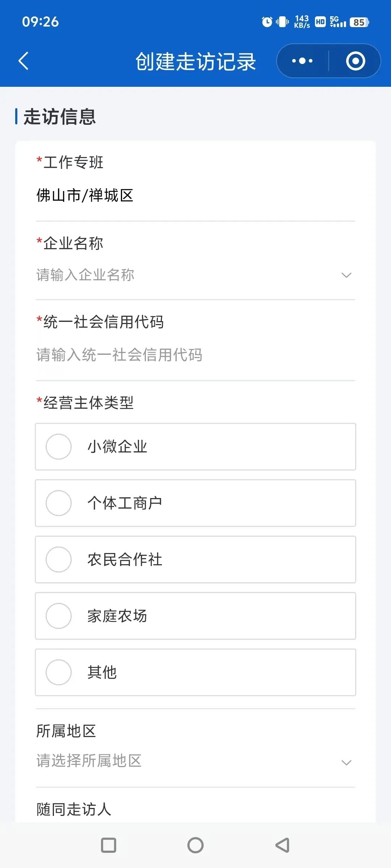The width and height of the screenshot is (391, 868).
Task: Expand the 企业名称 dropdown chevron
Action: point(346,275)
